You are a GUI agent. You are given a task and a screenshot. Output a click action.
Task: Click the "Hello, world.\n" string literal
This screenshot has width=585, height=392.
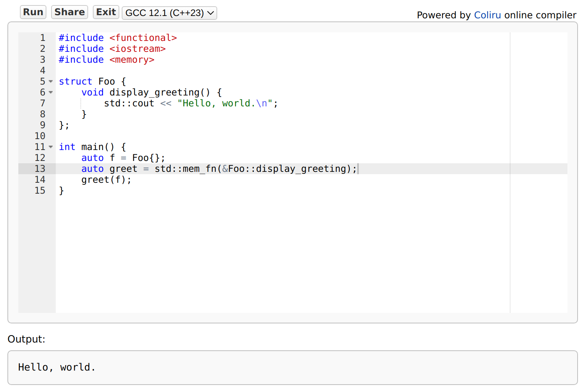[x=225, y=103]
